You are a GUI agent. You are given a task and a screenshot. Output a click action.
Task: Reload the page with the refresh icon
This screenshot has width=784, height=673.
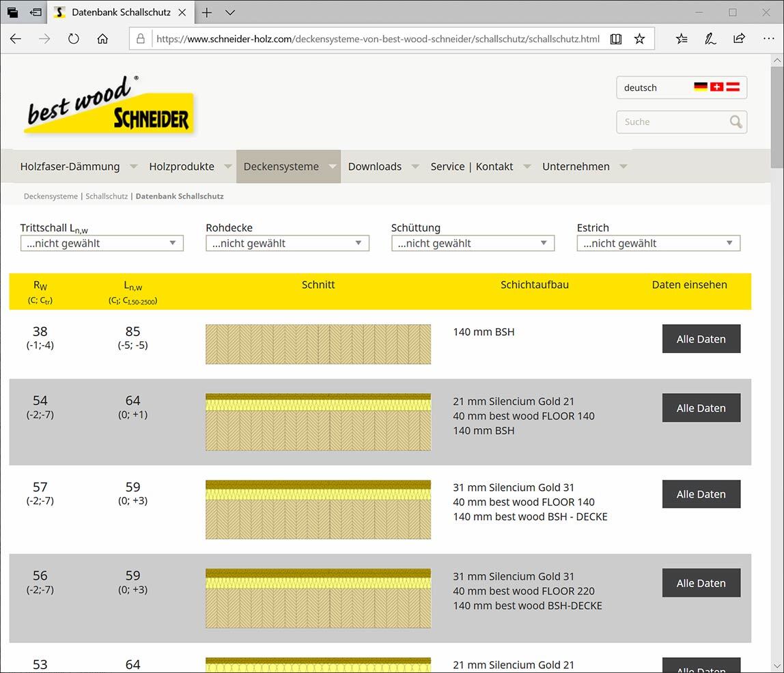pyautogui.click(x=74, y=38)
